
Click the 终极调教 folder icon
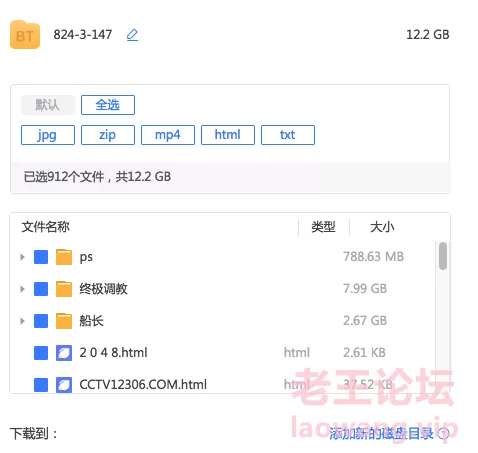(64, 289)
